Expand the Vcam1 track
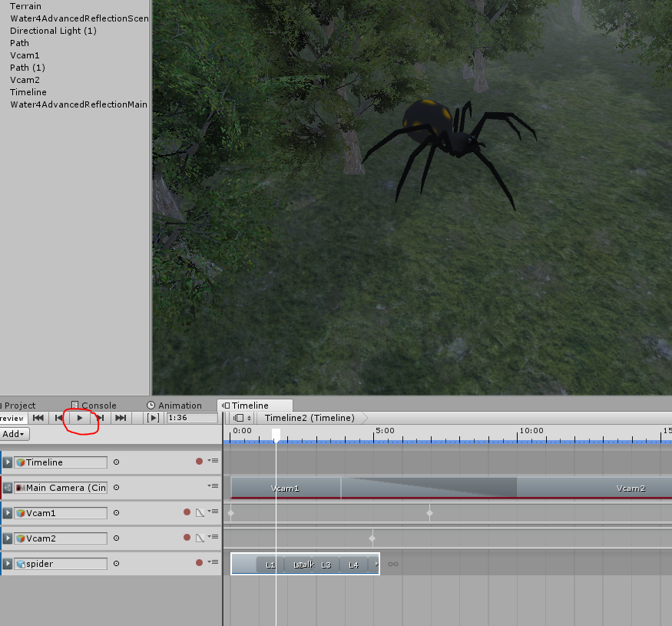 [x=7, y=513]
